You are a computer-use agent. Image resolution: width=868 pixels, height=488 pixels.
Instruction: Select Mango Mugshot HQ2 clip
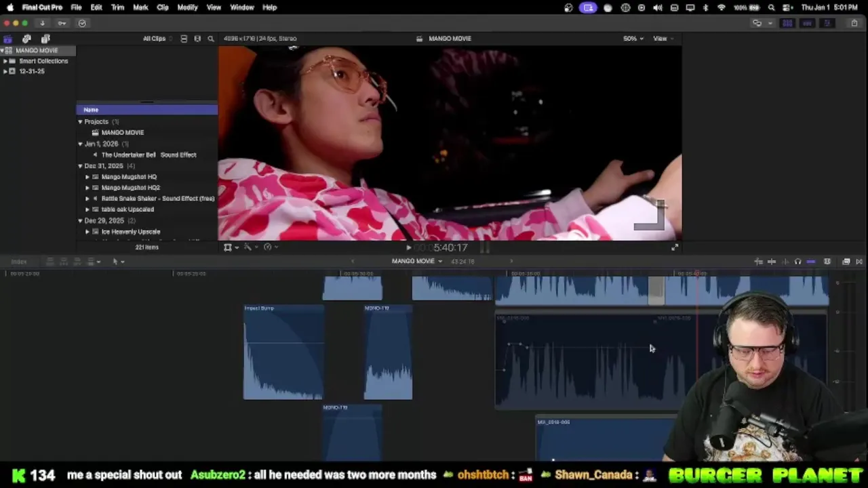point(131,188)
